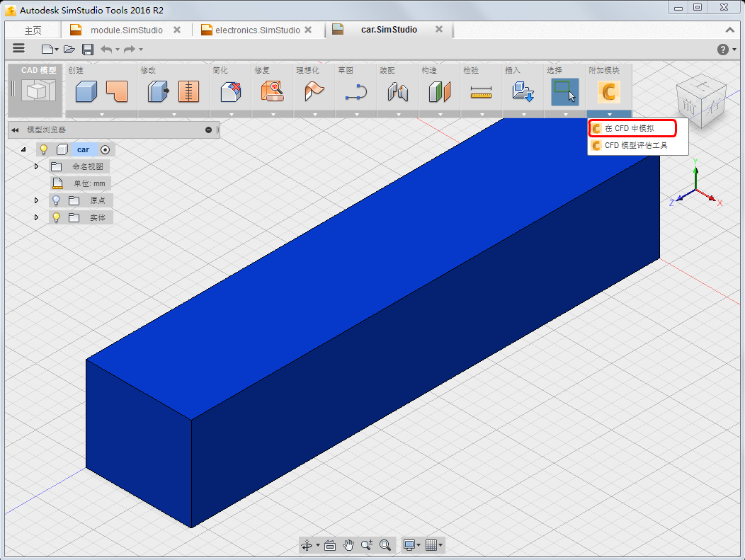Select the Sketch line-arc tool icon

(x=356, y=91)
